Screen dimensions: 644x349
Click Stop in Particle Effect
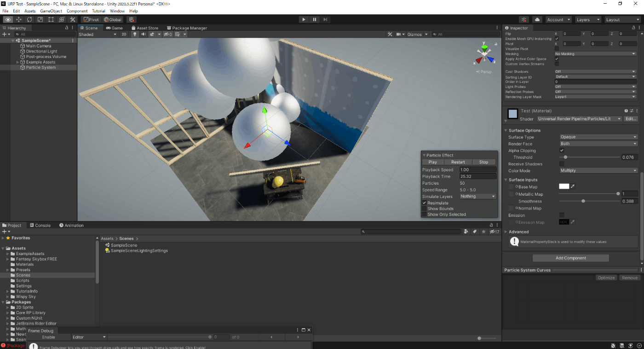click(x=483, y=162)
